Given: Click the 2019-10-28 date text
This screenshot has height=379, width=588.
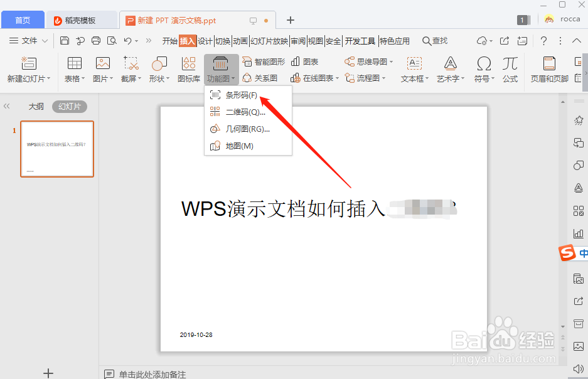Looking at the screenshot, I should [x=196, y=335].
